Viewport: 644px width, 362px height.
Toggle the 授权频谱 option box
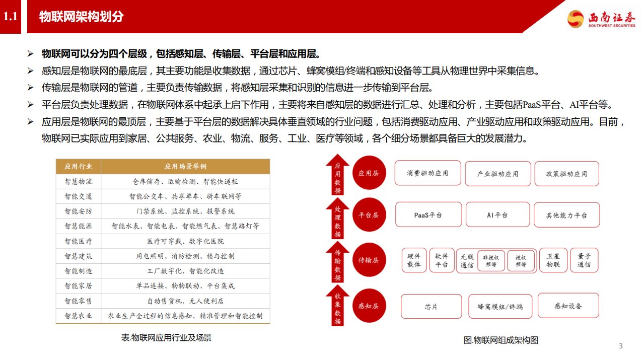[x=521, y=260]
